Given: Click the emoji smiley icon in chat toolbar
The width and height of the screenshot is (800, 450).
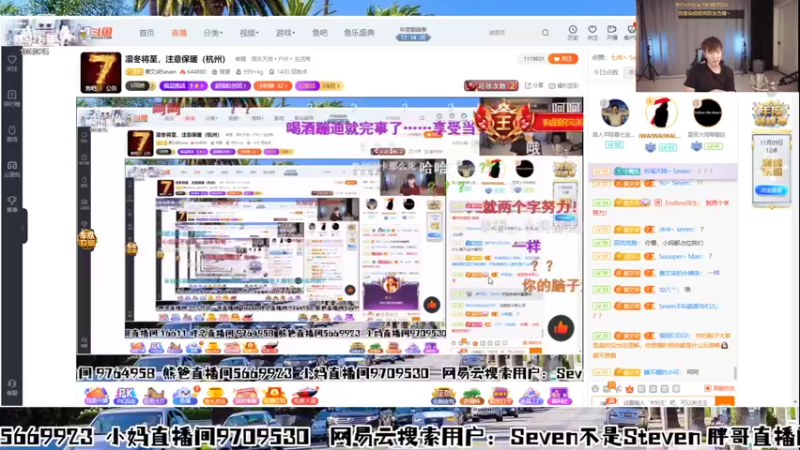Looking at the screenshot, I should tap(595, 389).
